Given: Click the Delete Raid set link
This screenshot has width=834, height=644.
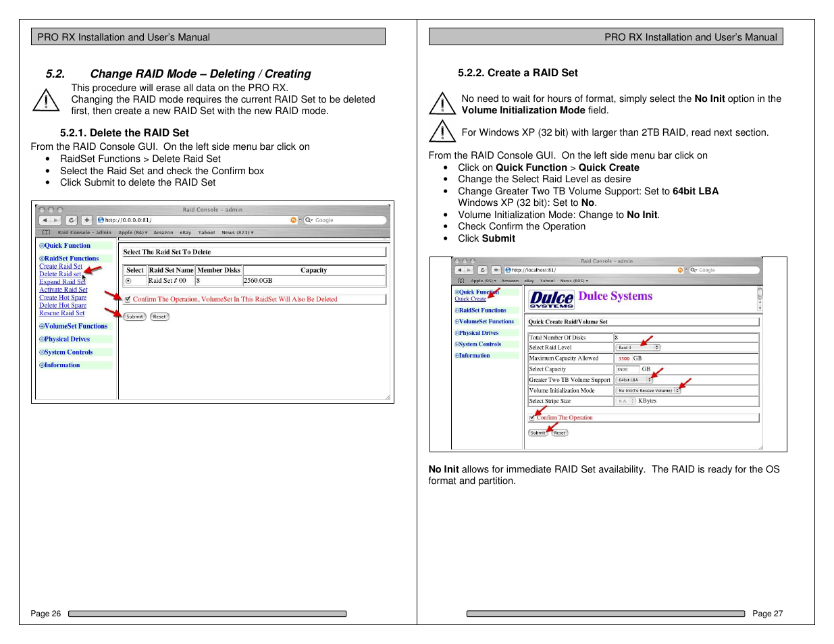Looking at the screenshot, I should (60, 274).
